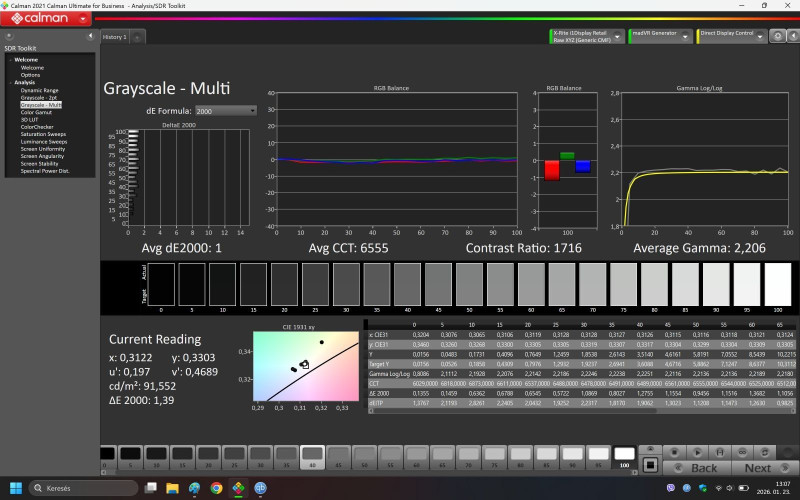
Task: Open Google Chrome from taskbar
Action: [x=216, y=488]
